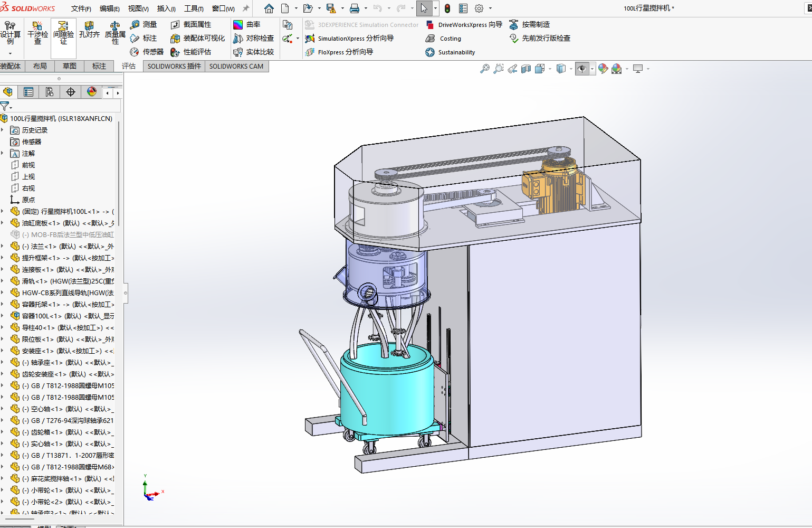Activate the Measure tool

click(144, 24)
